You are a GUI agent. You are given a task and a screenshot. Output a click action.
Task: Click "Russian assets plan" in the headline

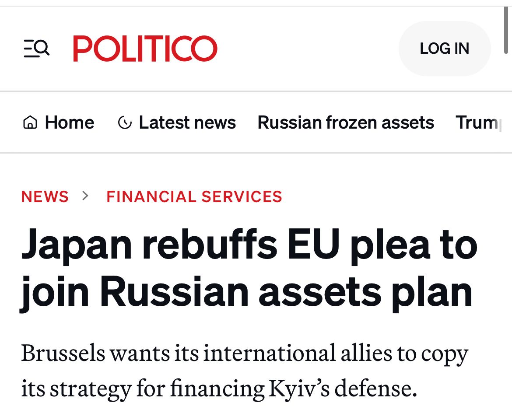286,291
